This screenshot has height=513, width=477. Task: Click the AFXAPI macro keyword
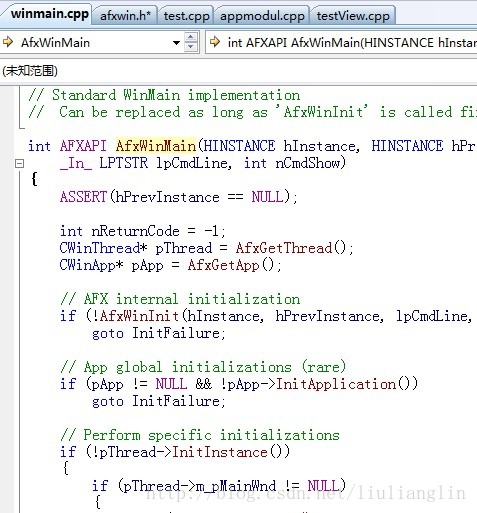(x=83, y=146)
